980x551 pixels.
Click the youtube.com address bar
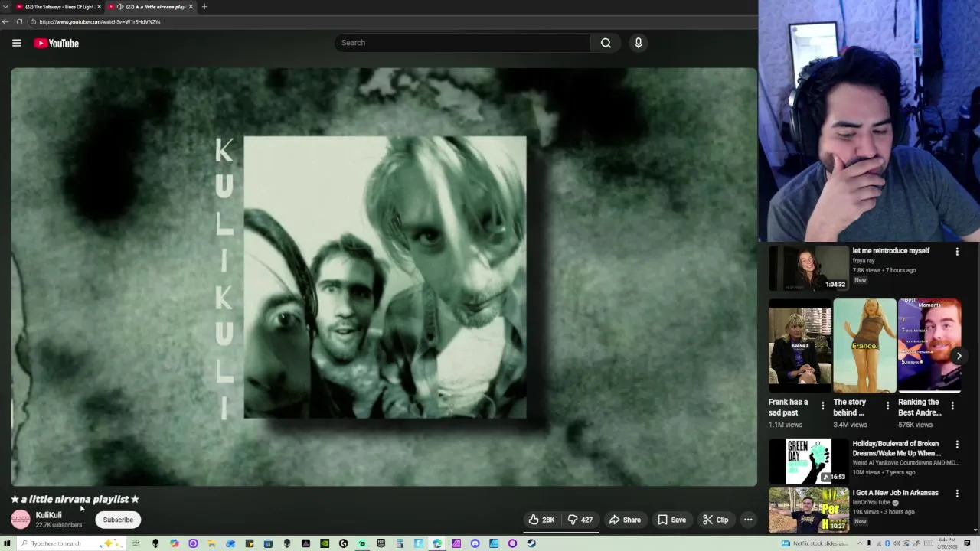(x=390, y=21)
